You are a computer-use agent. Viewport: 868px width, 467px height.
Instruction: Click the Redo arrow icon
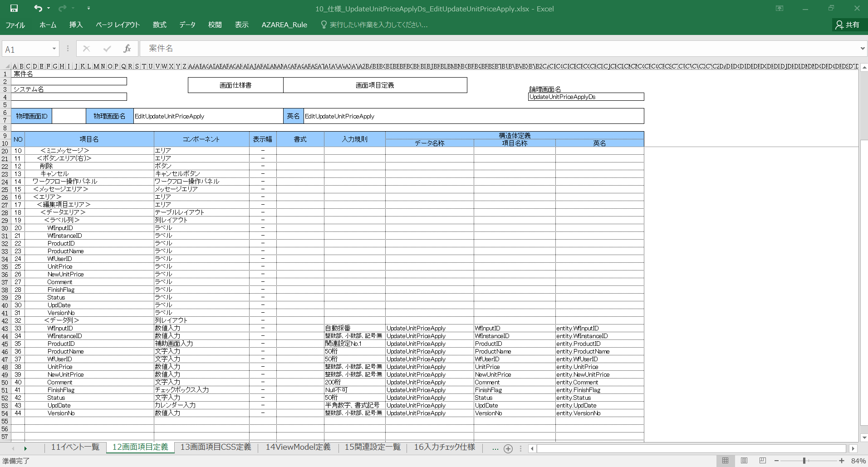click(62, 8)
